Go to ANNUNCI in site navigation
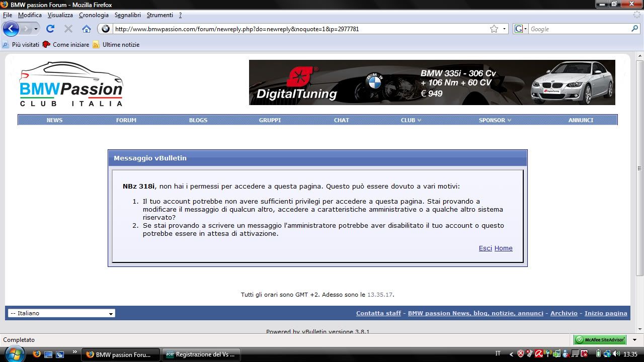644x362 pixels. click(x=581, y=120)
